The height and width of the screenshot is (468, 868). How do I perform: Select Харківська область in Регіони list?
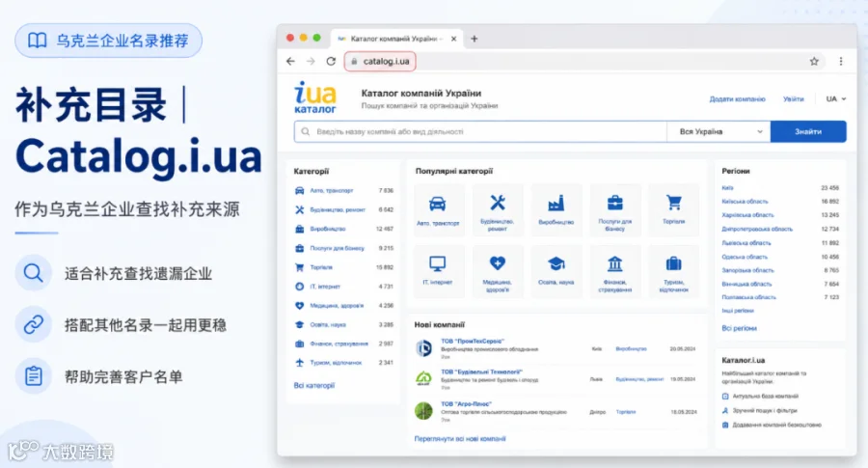click(747, 215)
